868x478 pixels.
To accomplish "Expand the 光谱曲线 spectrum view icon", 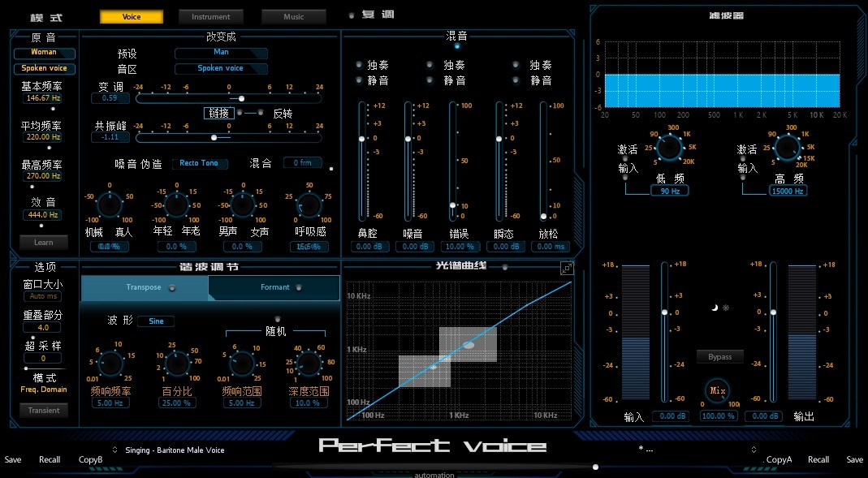I will [567, 269].
